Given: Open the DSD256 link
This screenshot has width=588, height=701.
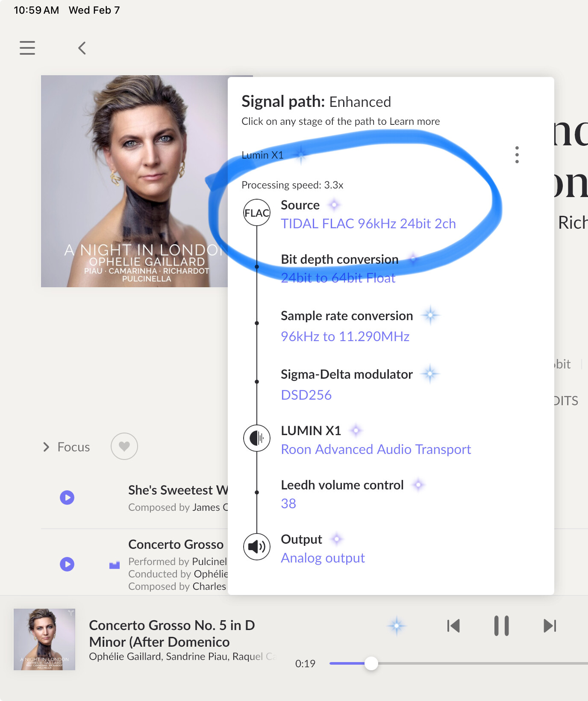Looking at the screenshot, I should tap(306, 395).
